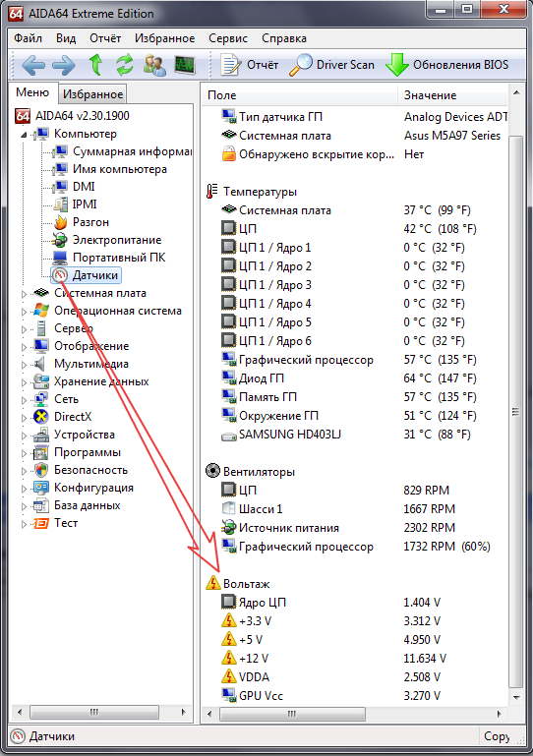Viewport: 533px width, 756px height.
Task: Expand the Мультимедиа tree node
Action: click(25, 365)
